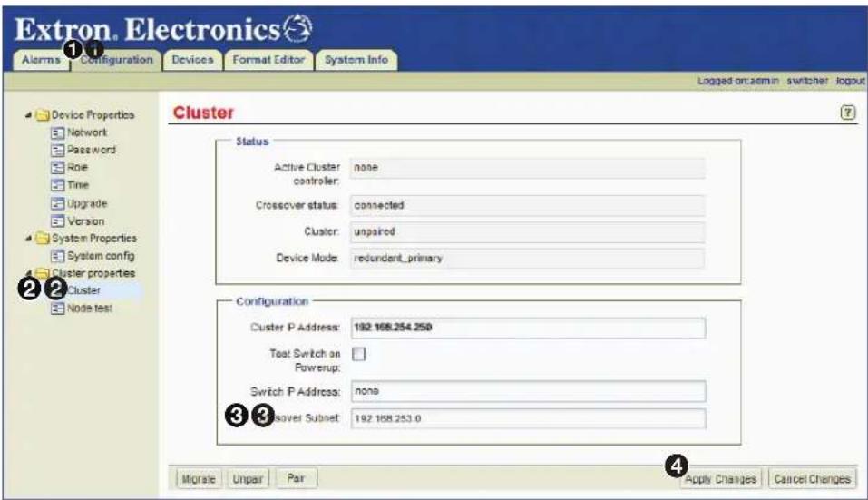Click the Time page icon

click(x=57, y=185)
